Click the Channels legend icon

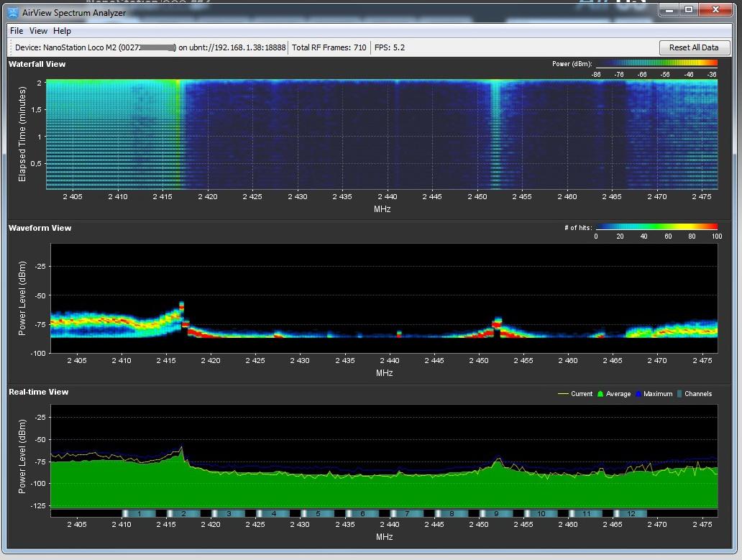coord(679,394)
